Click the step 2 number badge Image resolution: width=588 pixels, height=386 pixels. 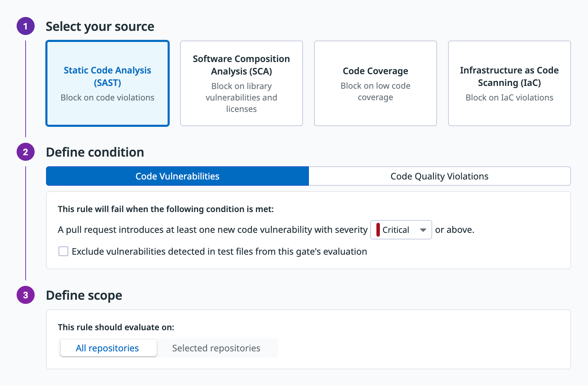point(26,152)
